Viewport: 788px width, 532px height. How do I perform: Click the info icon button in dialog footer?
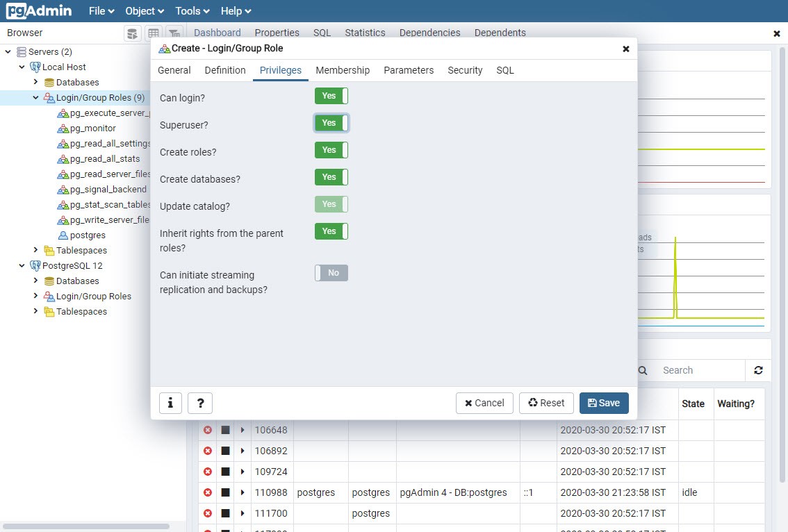point(170,403)
